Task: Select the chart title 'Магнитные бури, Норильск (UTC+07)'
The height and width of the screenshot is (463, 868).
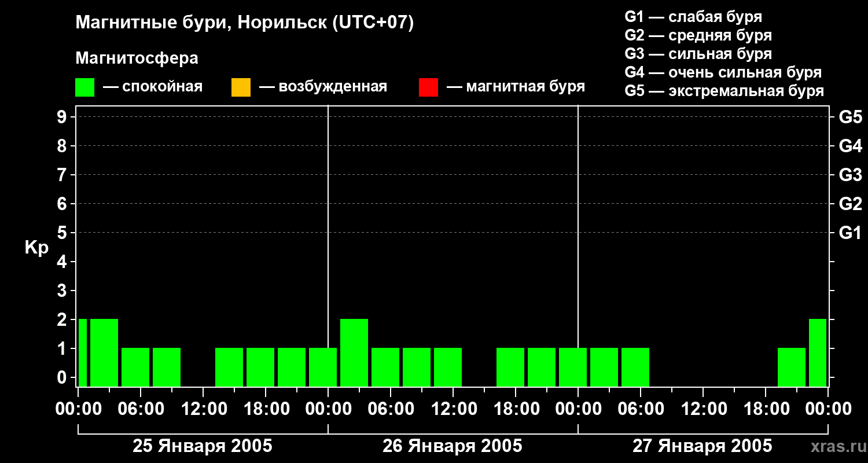Action: [x=245, y=23]
